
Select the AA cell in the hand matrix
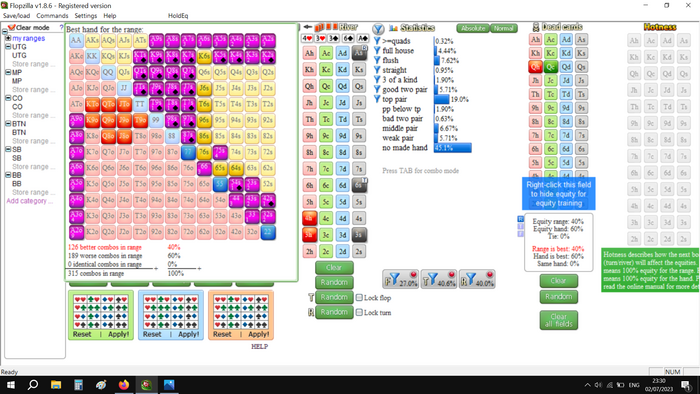coord(76,40)
